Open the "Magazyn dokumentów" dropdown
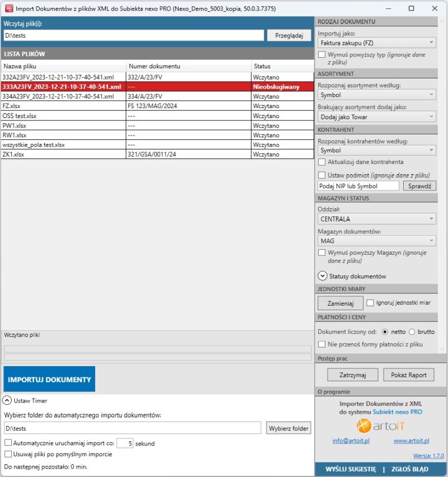Screen dimensions: 448x477 coord(376,240)
